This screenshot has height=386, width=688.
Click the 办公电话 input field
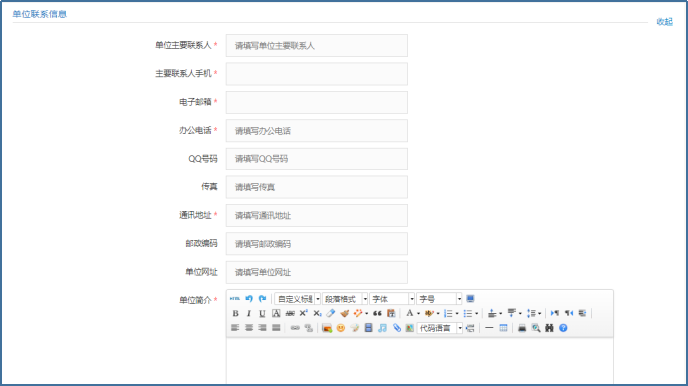[316, 131]
